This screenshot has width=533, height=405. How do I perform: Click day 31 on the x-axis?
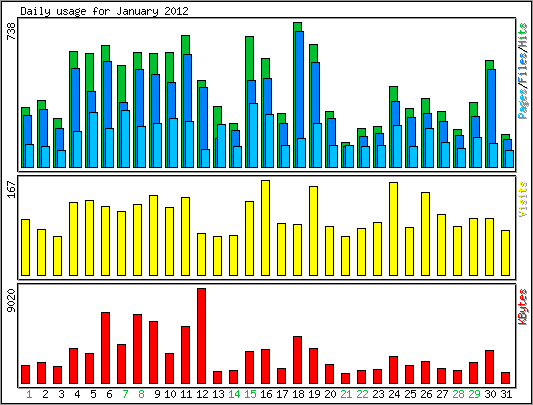(506, 394)
